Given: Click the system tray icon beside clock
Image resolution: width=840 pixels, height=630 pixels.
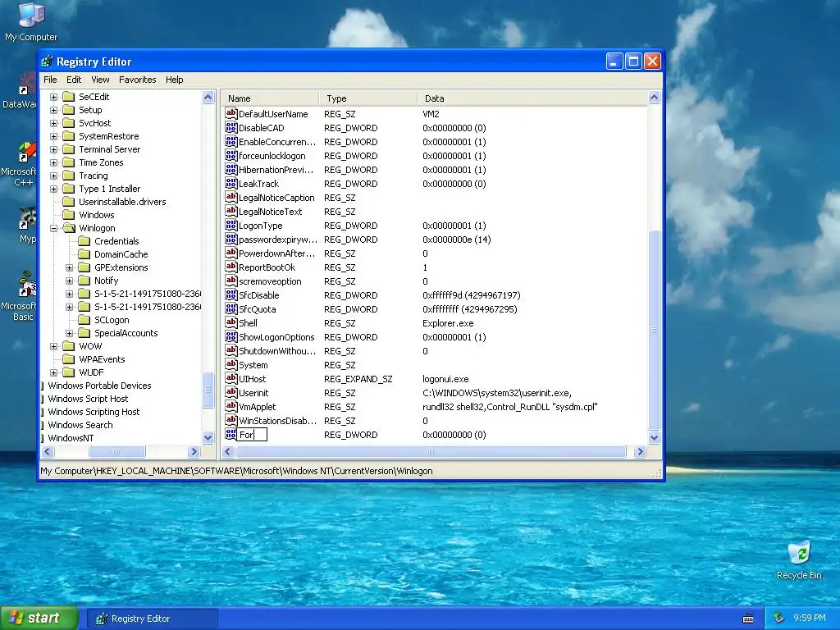Looking at the screenshot, I should coord(778,618).
